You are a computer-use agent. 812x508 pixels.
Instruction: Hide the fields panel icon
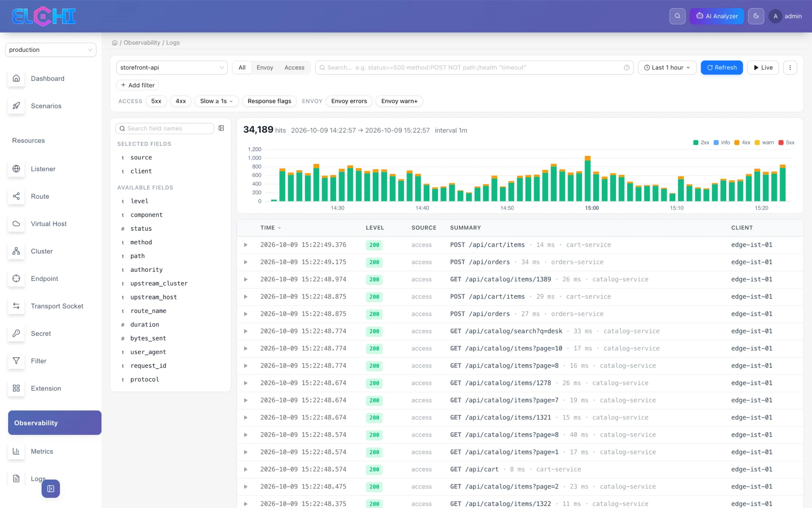pyautogui.click(x=221, y=128)
